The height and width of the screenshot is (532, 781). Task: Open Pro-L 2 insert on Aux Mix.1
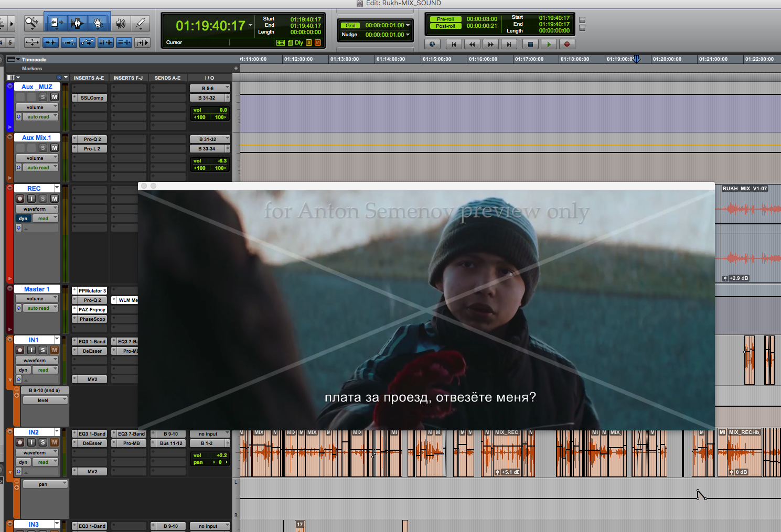[x=90, y=149]
